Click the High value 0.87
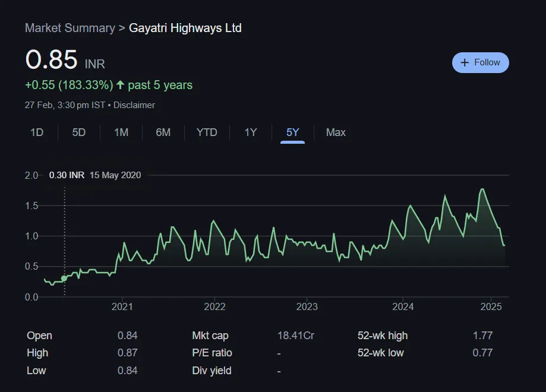This screenshot has width=546, height=392. pyautogui.click(x=128, y=353)
